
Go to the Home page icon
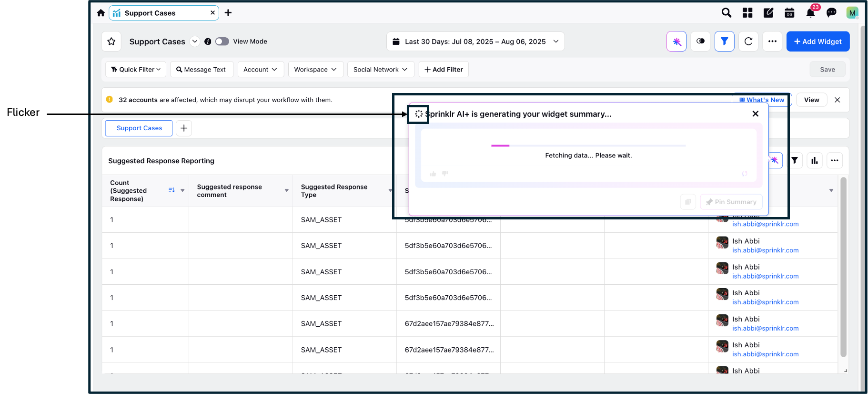click(101, 13)
